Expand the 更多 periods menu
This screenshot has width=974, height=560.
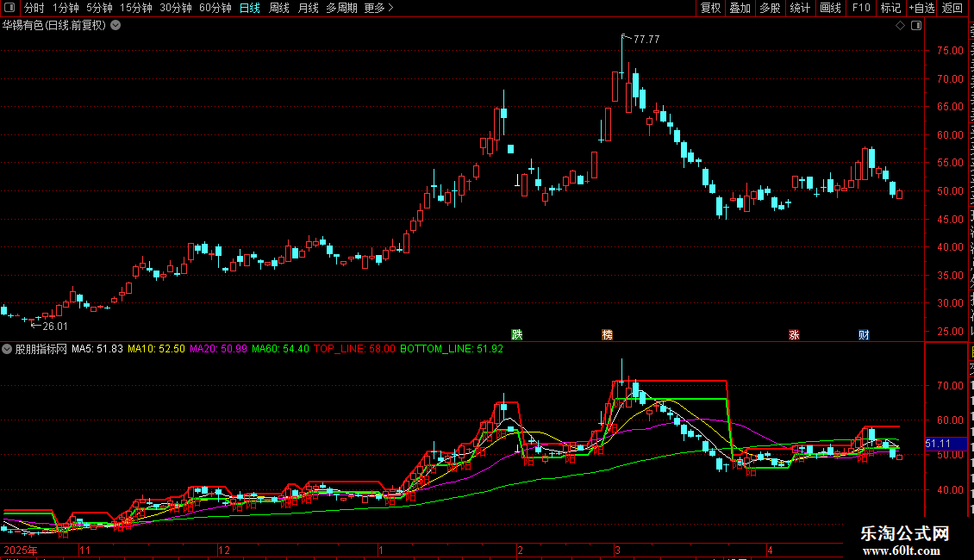pos(378,8)
